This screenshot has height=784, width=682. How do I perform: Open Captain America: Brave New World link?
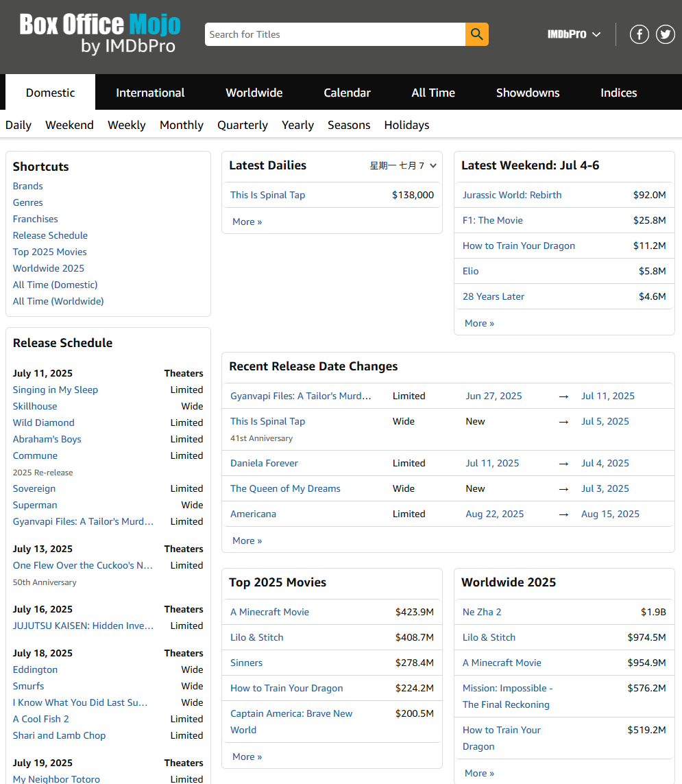(291, 722)
